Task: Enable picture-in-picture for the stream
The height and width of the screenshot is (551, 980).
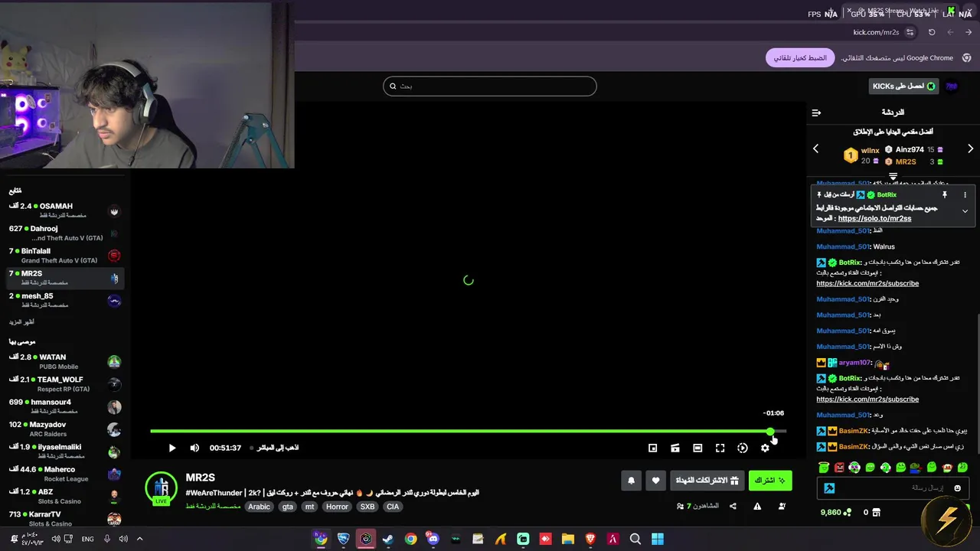Action: tap(652, 448)
